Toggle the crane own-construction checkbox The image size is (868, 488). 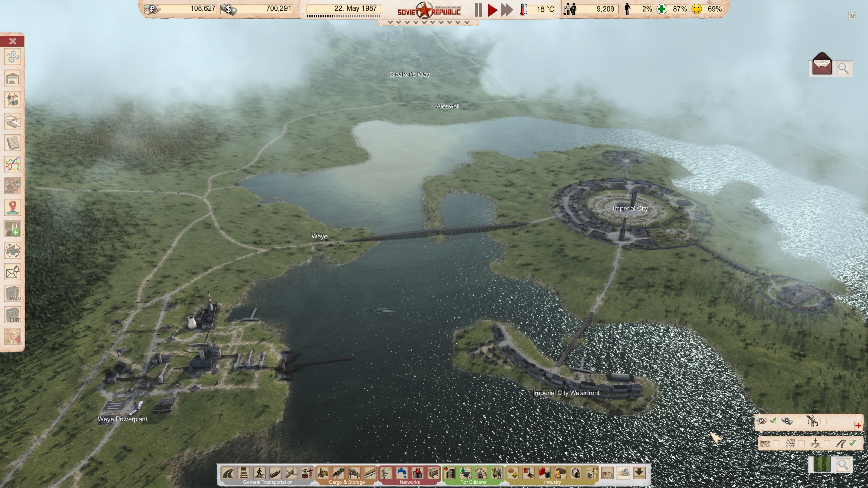(823, 421)
